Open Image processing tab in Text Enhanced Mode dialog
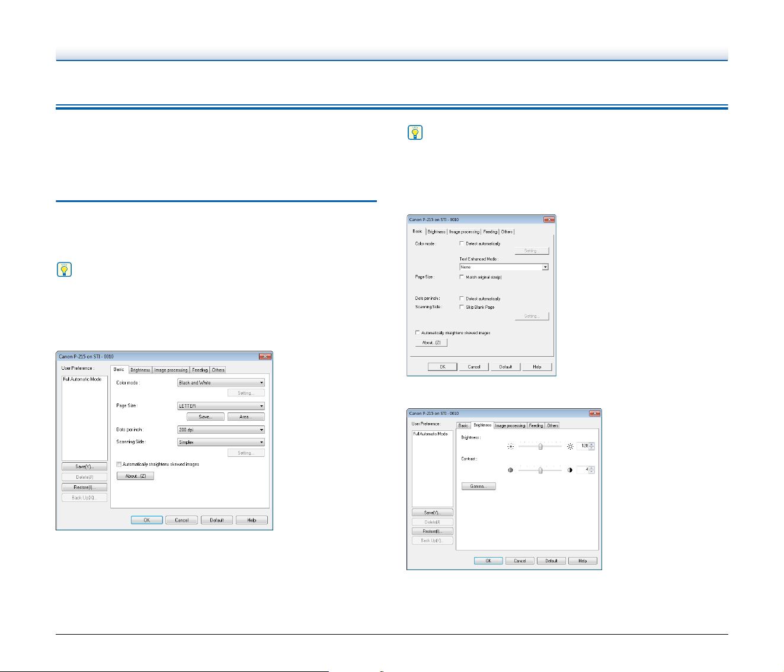784x672 pixels. pos(465,232)
